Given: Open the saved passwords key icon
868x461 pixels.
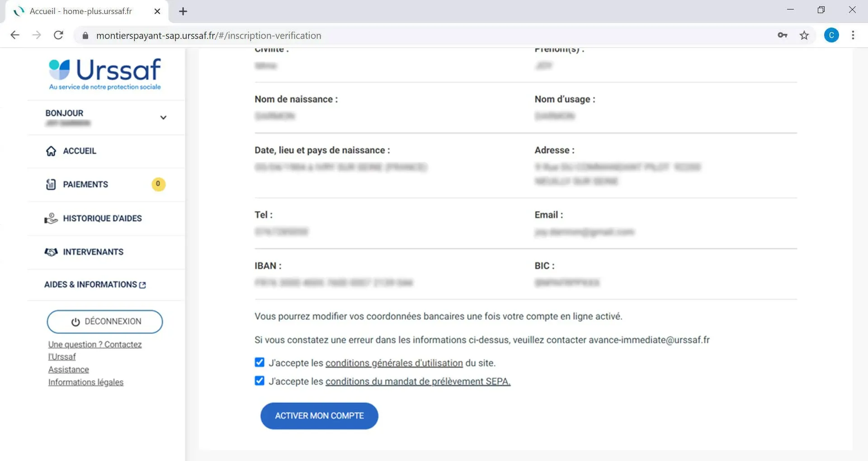Looking at the screenshot, I should 783,35.
